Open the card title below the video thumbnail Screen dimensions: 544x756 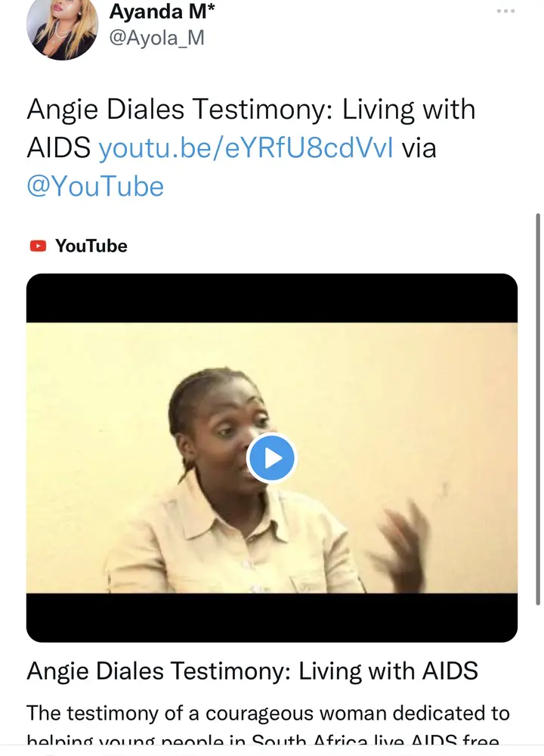tap(252, 671)
